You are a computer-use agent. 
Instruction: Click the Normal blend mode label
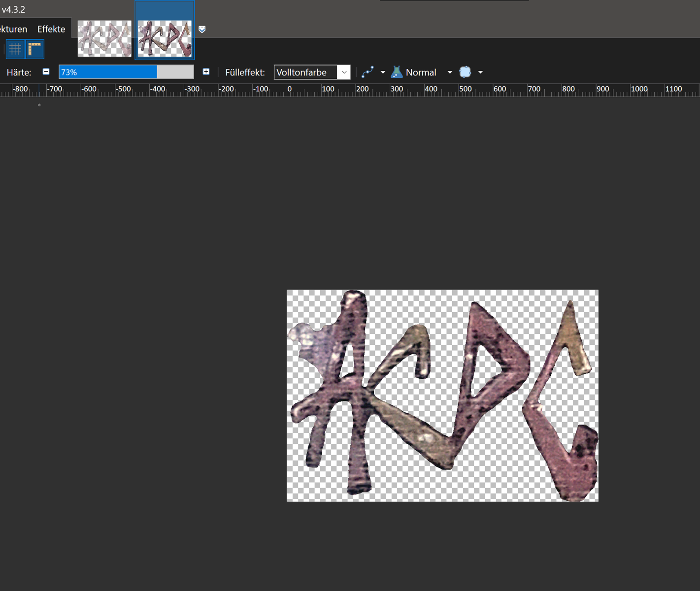pos(421,72)
